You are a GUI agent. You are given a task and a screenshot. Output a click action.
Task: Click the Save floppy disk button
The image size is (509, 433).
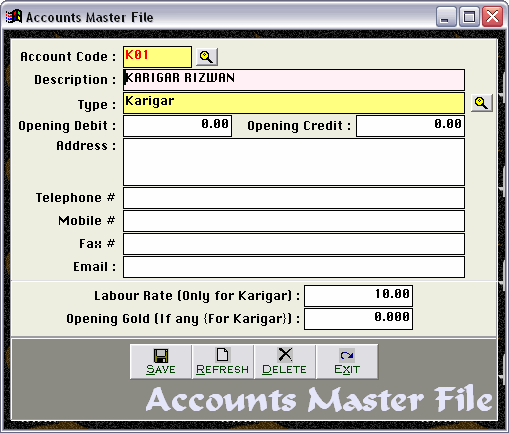click(161, 362)
